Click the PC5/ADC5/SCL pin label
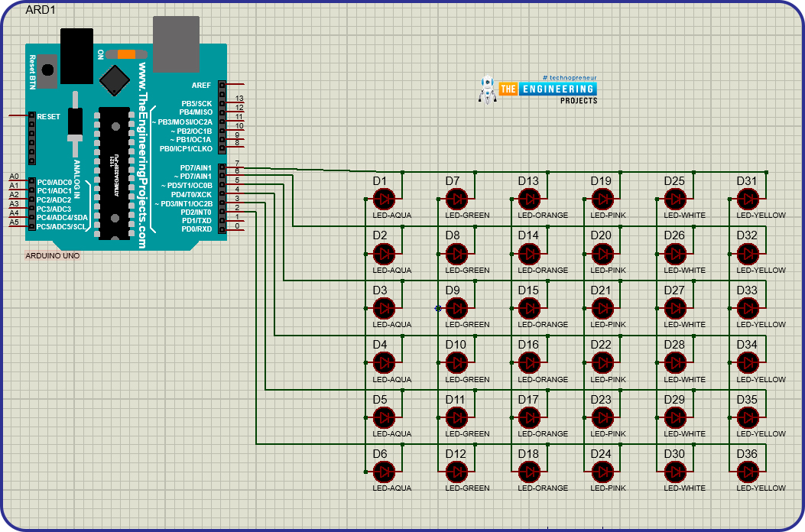 coord(61,226)
